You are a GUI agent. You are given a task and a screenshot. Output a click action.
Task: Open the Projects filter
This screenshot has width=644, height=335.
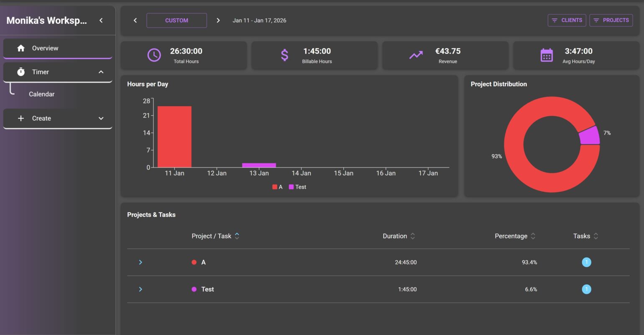611,20
